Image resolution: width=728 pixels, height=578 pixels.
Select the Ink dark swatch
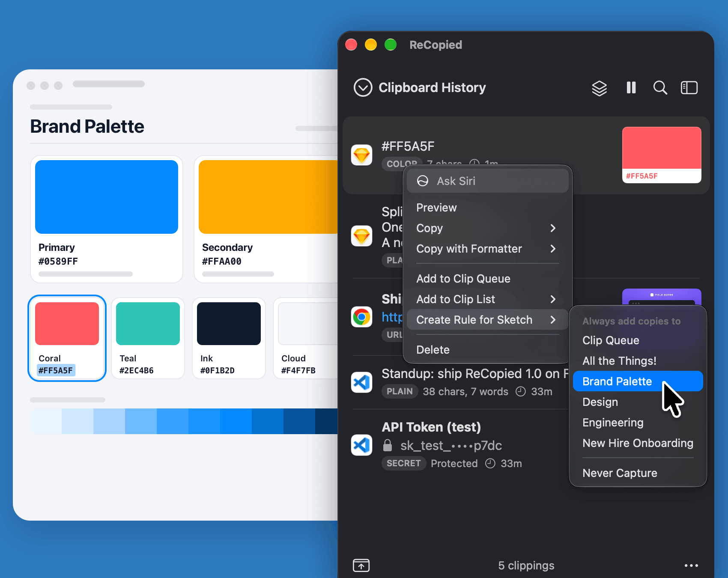pyautogui.click(x=229, y=324)
